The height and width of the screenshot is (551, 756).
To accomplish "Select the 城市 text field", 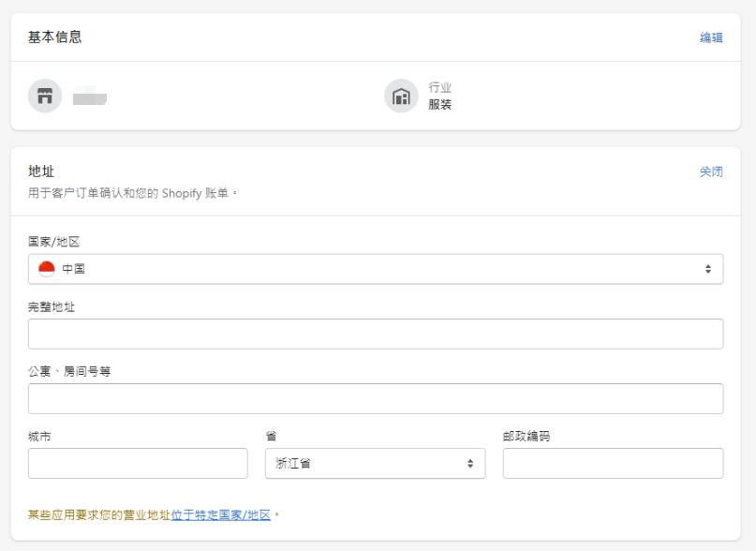I will pyautogui.click(x=138, y=464).
